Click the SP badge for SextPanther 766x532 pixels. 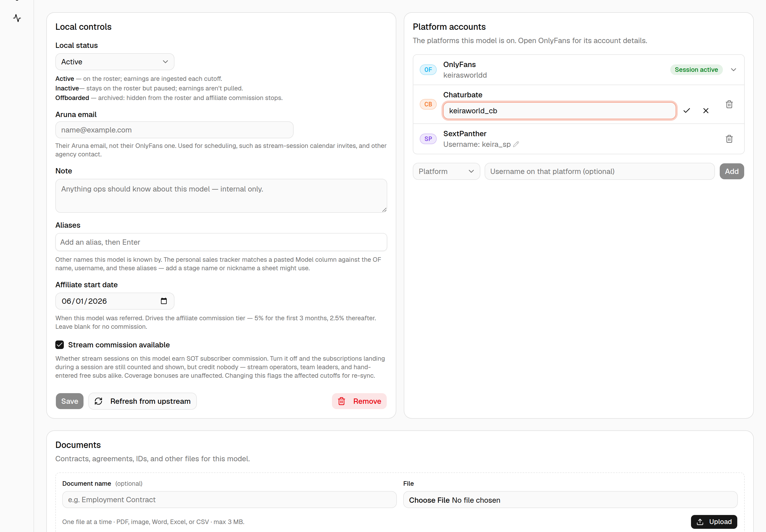tap(428, 139)
